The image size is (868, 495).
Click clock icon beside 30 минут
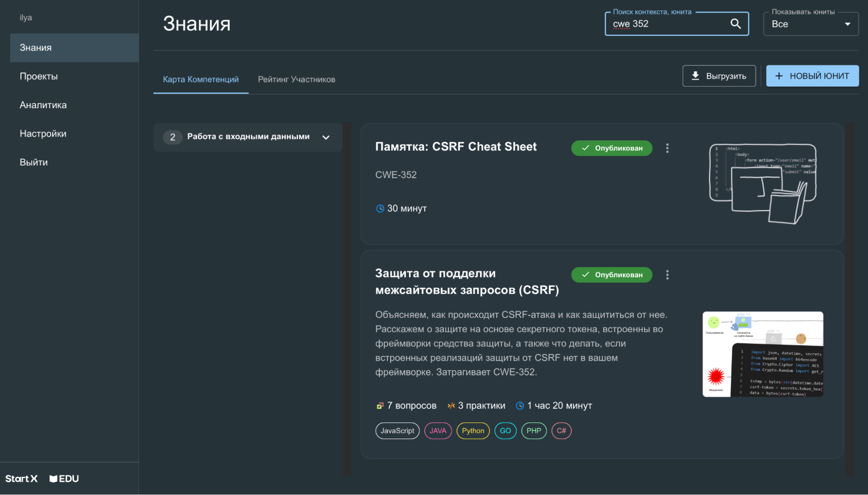pos(380,209)
